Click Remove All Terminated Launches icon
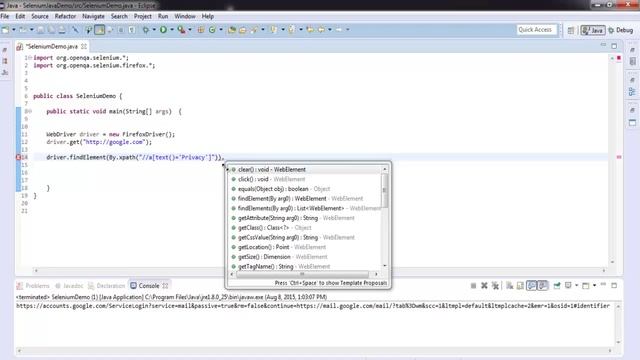Viewport: 640px width, 360px height. coord(496,286)
